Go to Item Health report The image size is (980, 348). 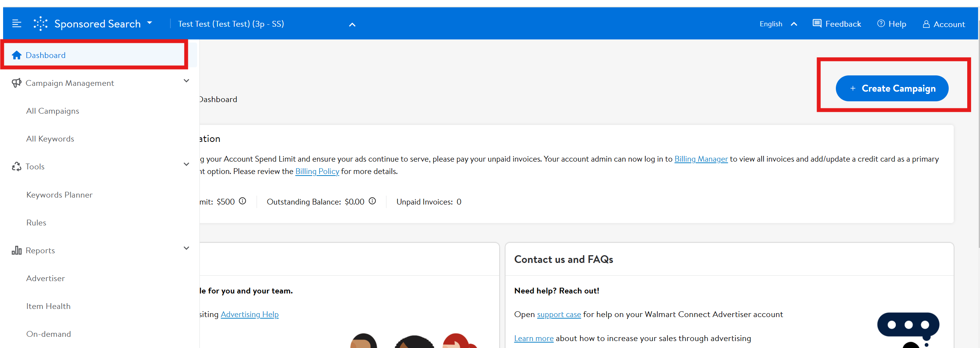(x=48, y=306)
